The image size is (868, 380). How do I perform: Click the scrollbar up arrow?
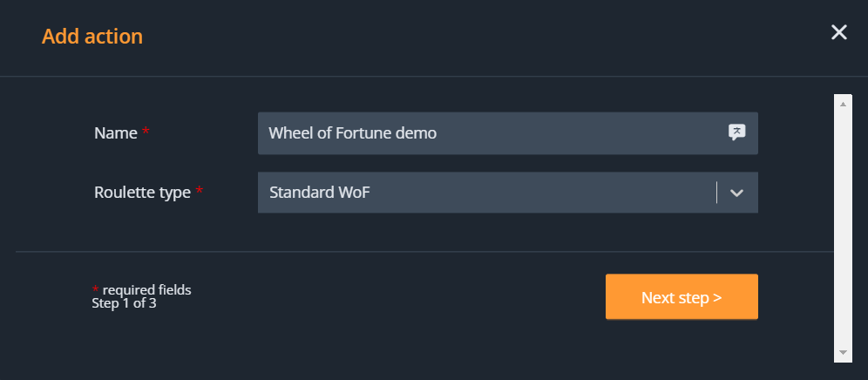pos(843,104)
